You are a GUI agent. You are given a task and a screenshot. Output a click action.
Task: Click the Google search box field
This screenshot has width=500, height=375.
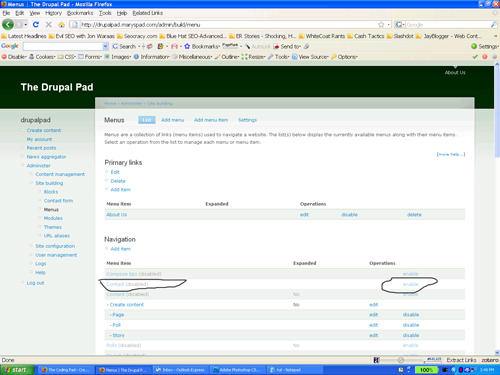point(448,25)
